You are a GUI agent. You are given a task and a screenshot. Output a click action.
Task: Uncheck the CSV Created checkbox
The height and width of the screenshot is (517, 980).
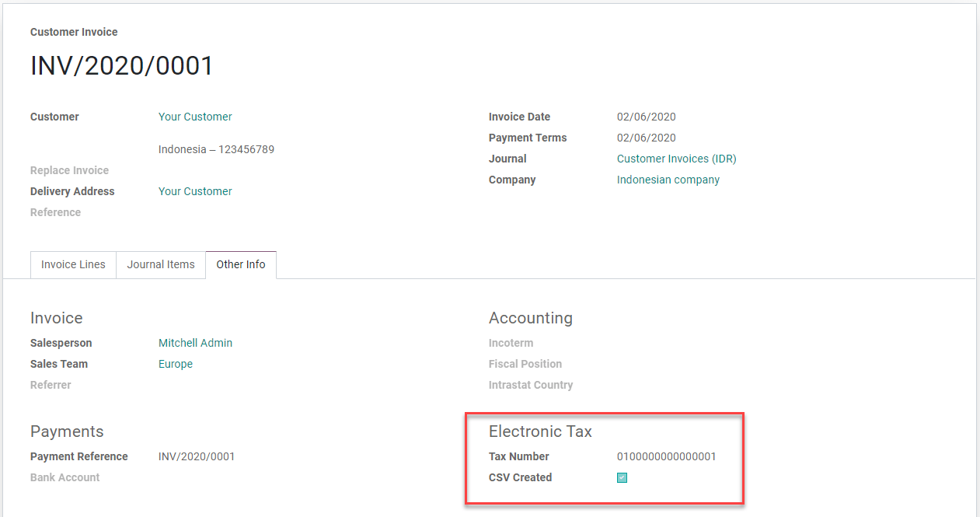pyautogui.click(x=621, y=477)
